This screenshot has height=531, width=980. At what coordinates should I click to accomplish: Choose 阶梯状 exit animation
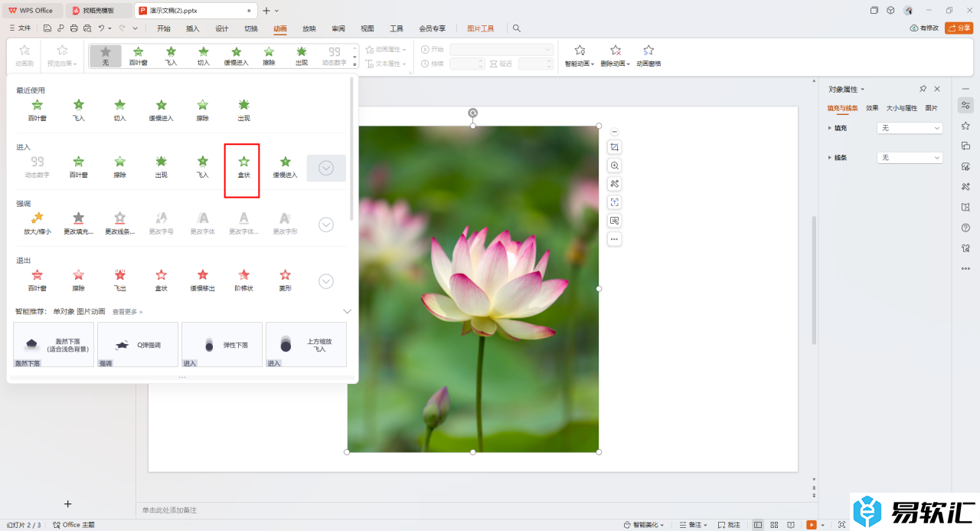243,280
